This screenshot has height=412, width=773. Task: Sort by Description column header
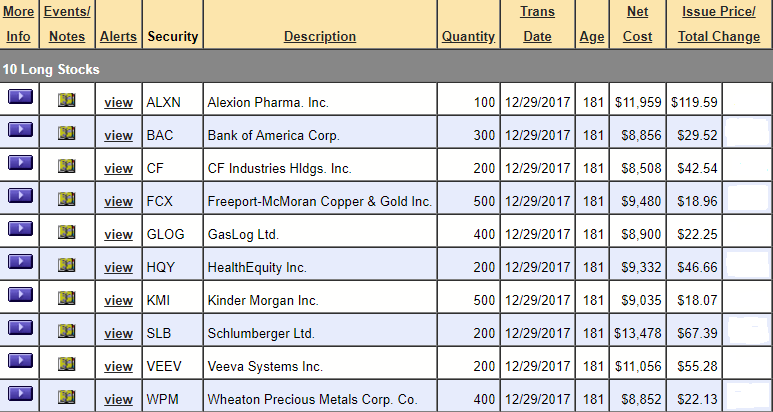click(x=320, y=36)
